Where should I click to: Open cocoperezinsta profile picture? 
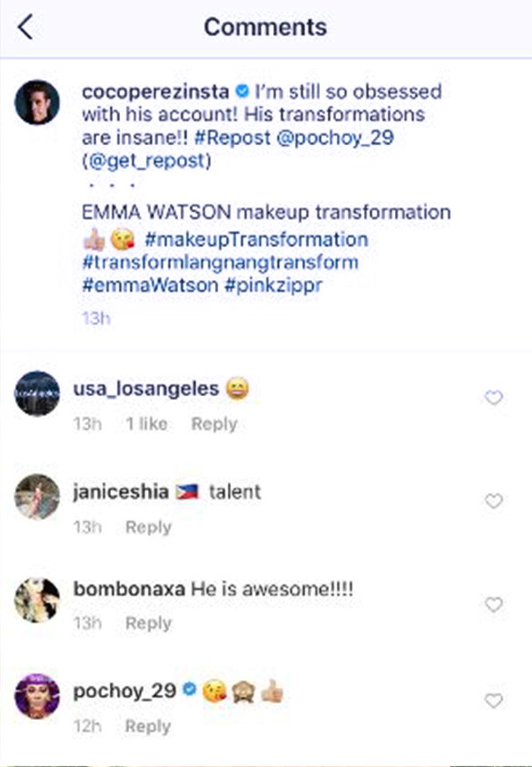tap(37, 102)
